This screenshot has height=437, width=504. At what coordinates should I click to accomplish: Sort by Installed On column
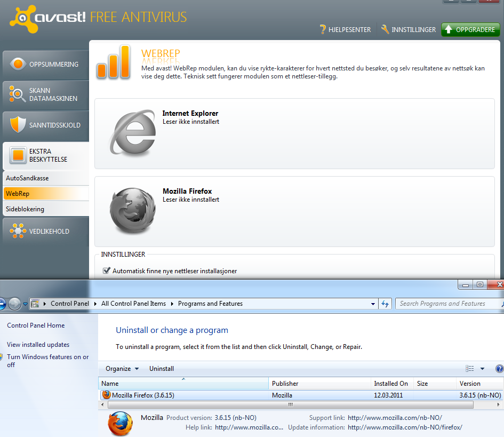392,383
